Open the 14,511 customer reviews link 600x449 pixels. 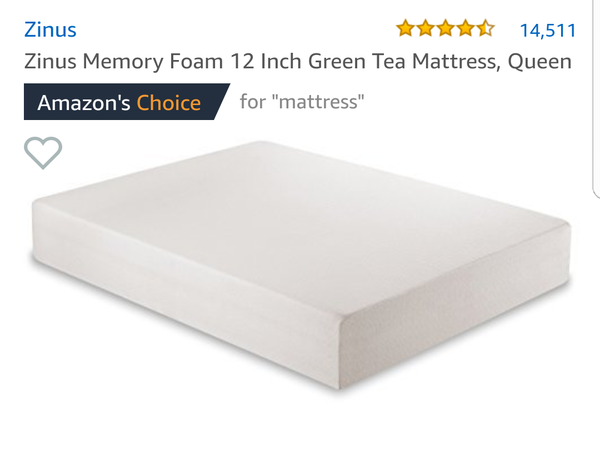pos(548,31)
